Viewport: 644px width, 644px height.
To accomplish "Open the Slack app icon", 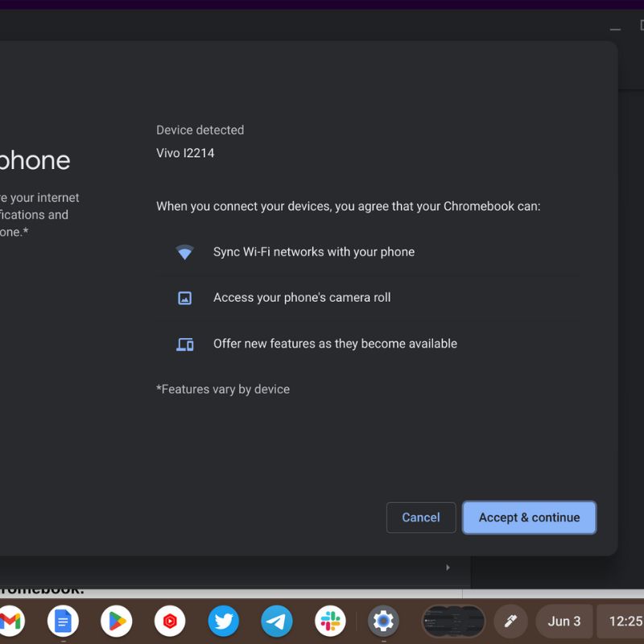I will pos(330,621).
